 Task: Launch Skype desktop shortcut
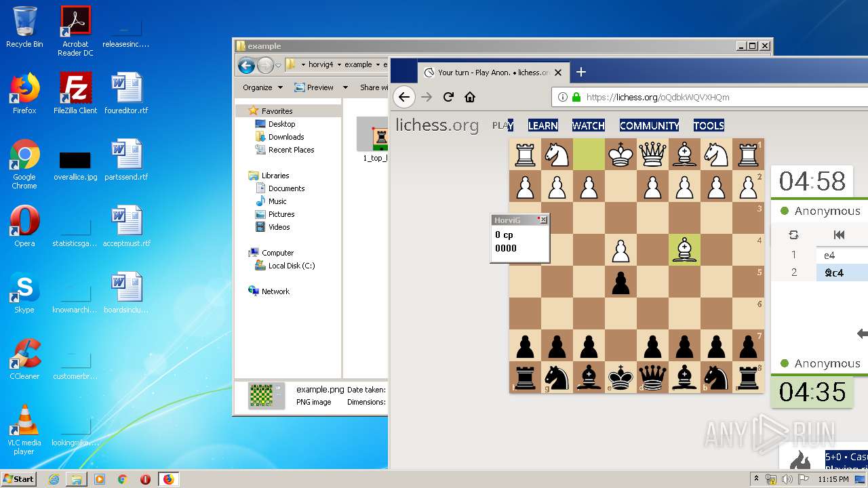tap(24, 293)
